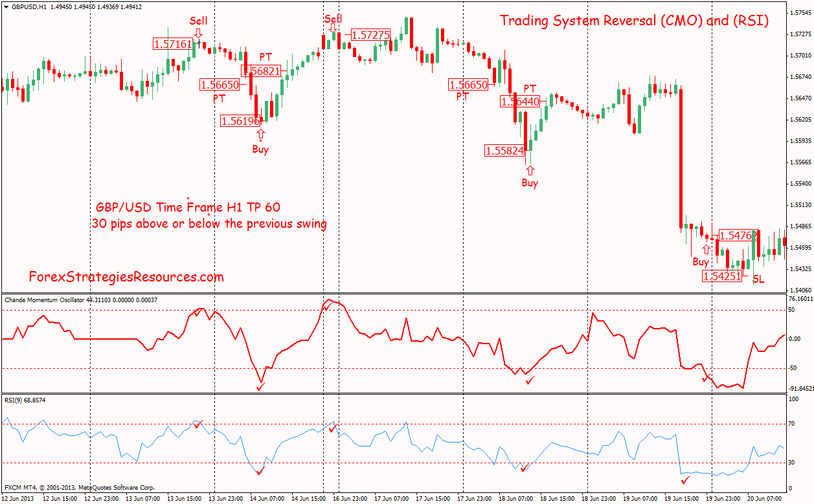
Task: Click '30 pips above or below the previous swing'
Action: tap(209, 225)
